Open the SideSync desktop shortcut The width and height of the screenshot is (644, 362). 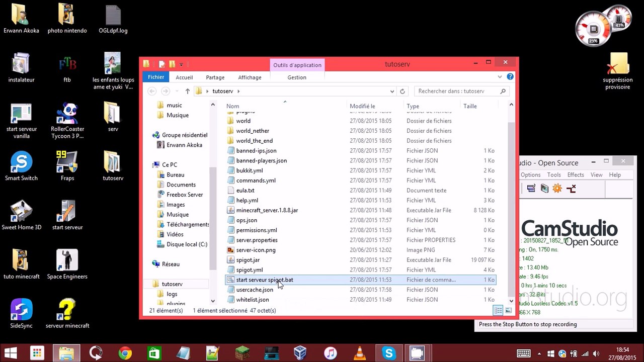[22, 314]
